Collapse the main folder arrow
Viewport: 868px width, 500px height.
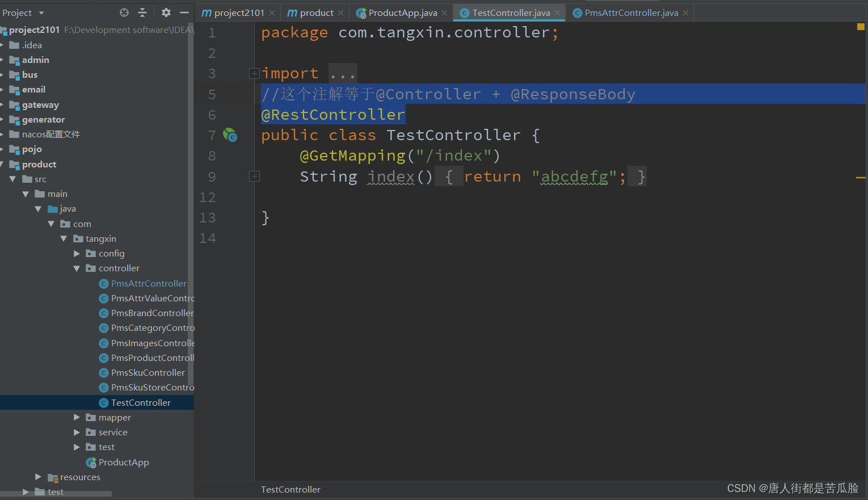[26, 194]
